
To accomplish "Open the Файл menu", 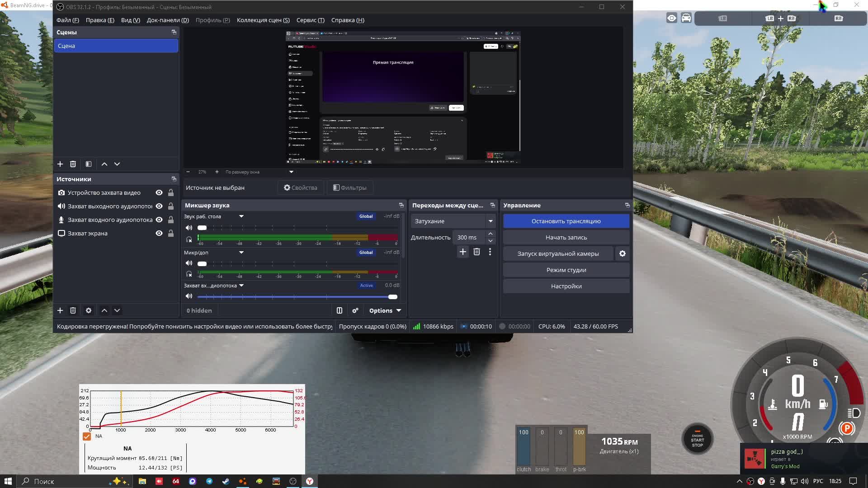I will [68, 20].
